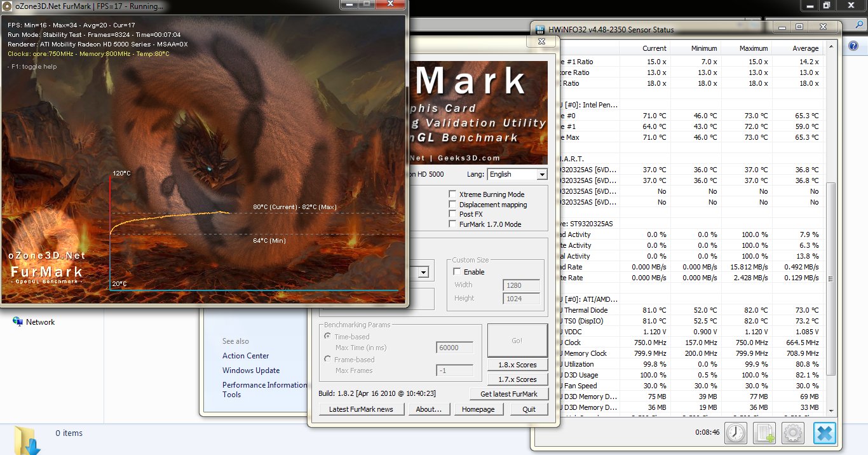Click the clock reset icon in HWiNFO
Image resolution: width=868 pixels, height=455 pixels.
735,433
